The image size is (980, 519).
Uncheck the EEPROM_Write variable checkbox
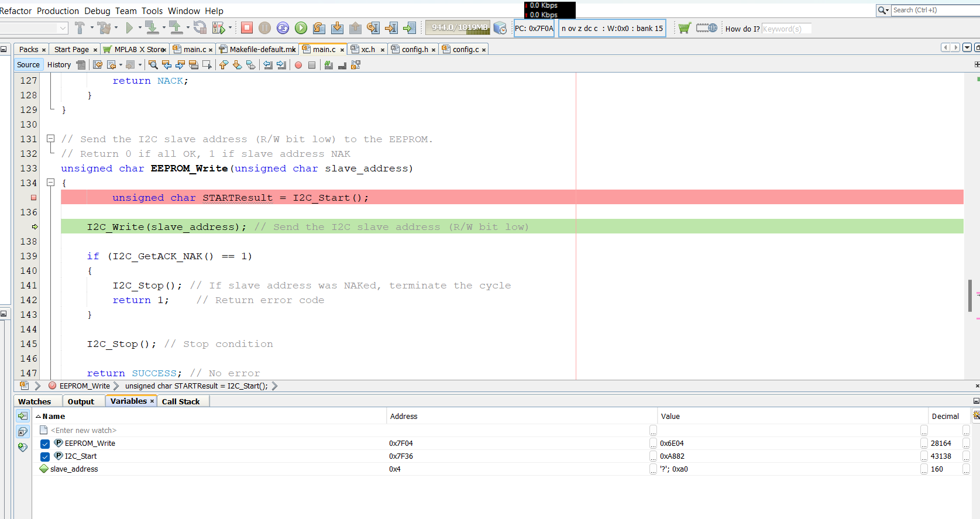point(45,444)
